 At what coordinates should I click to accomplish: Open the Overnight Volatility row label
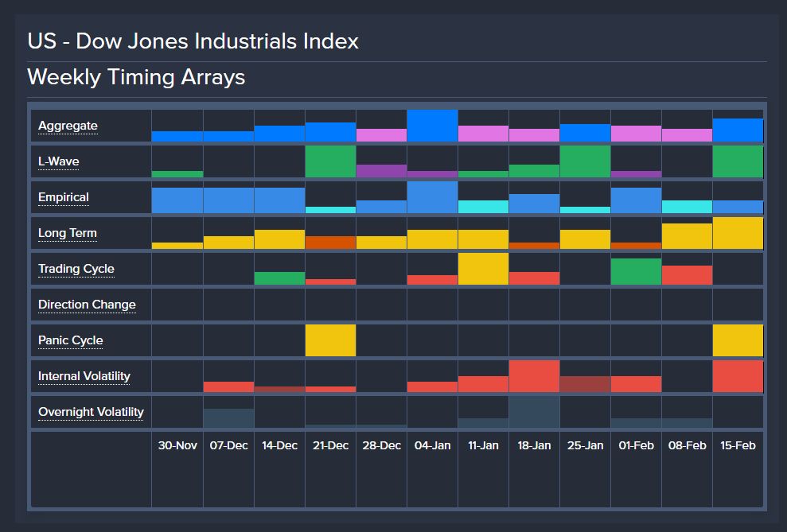[x=91, y=412]
